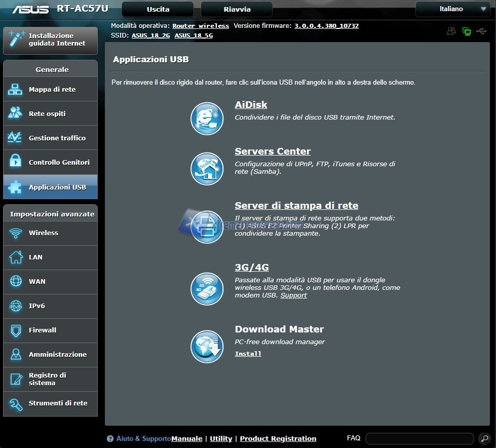Open the Firewall settings page
Screen dimensions: 496x448
[50, 330]
